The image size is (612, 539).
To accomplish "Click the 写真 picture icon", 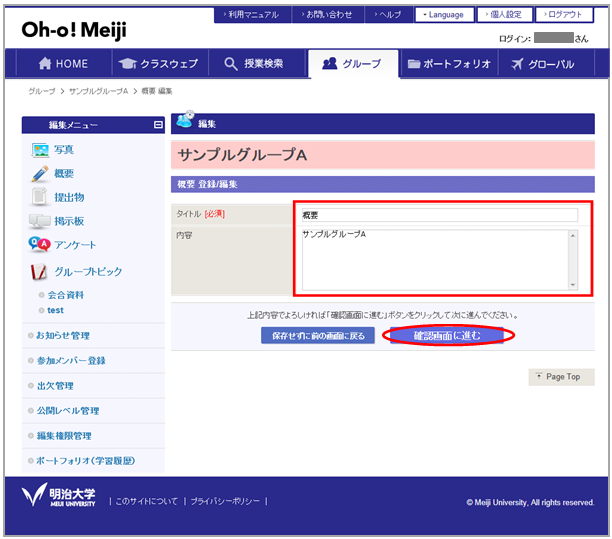I will coord(40,150).
